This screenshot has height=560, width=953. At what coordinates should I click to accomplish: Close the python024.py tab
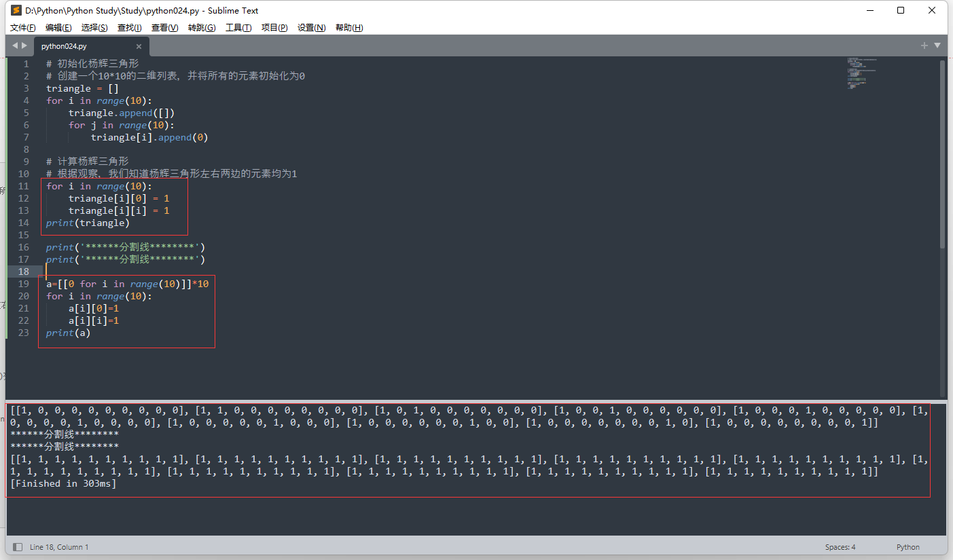(139, 46)
